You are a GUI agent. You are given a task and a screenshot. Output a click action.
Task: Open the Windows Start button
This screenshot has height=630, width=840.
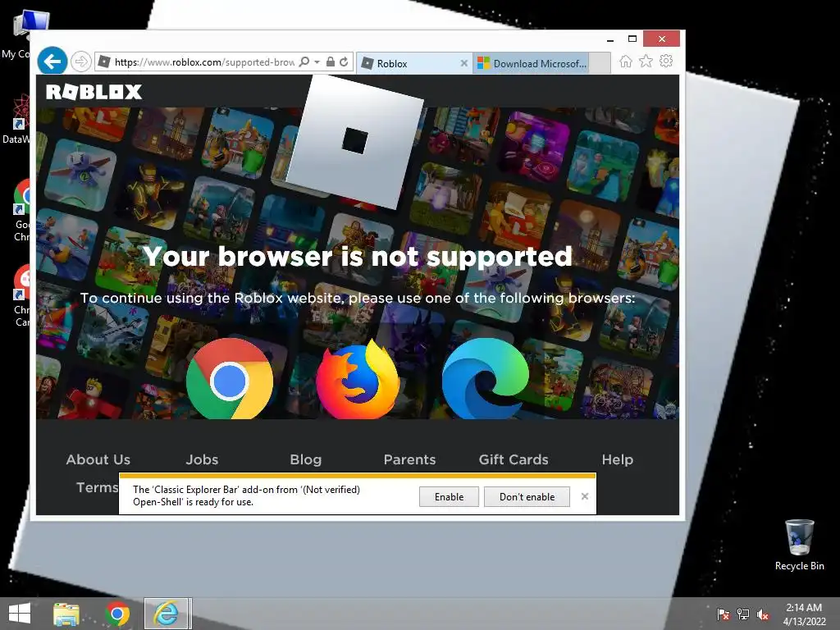point(21,614)
